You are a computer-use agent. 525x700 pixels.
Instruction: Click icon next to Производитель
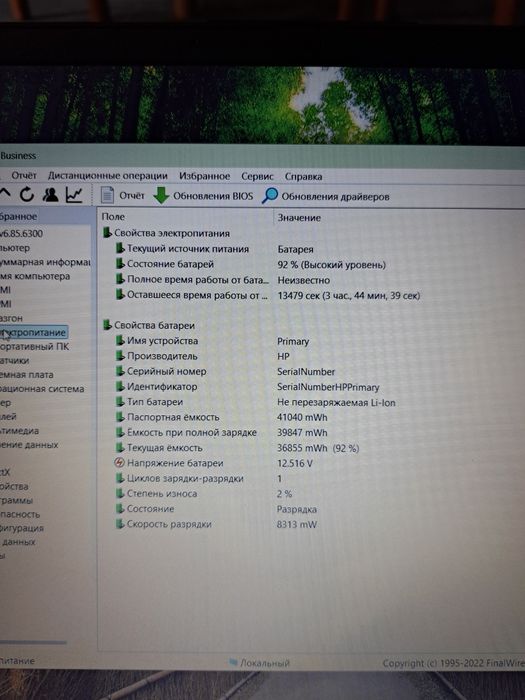pos(120,356)
